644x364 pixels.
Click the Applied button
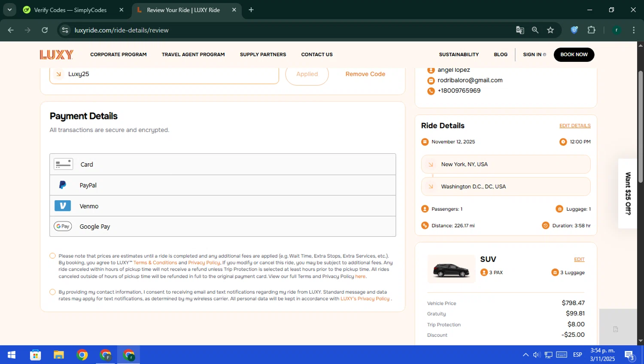(x=307, y=74)
